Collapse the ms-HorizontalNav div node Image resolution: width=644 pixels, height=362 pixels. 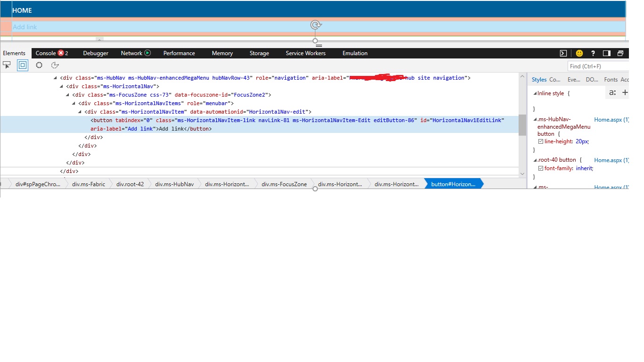tap(62, 86)
